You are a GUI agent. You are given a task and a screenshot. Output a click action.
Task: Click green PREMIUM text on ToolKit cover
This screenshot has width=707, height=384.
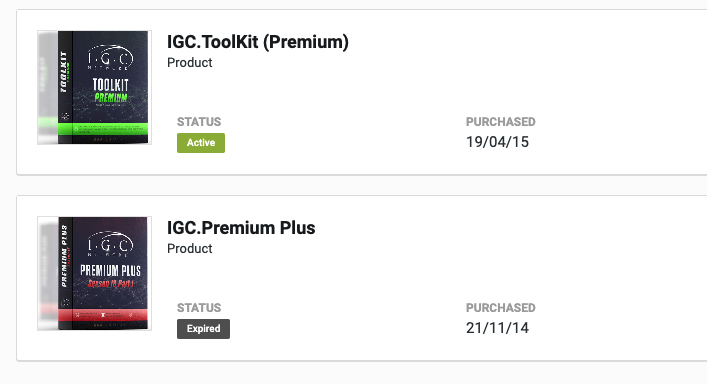[x=111, y=97]
